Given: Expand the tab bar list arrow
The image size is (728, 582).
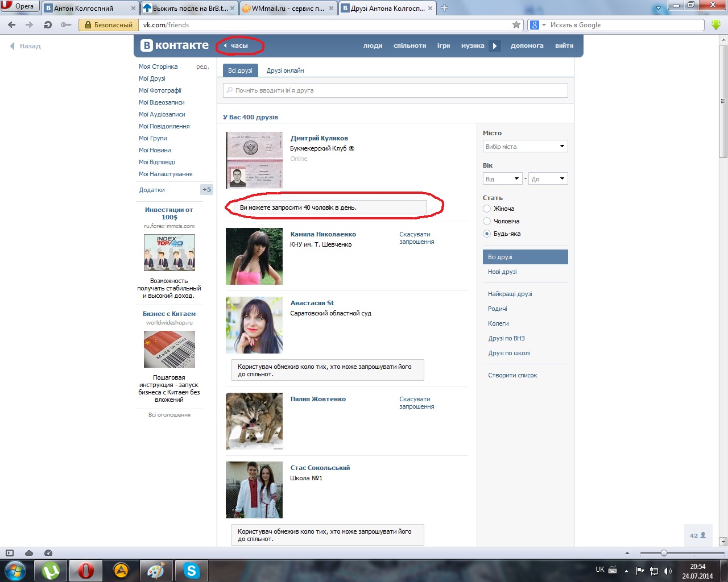Looking at the screenshot, I should 659,9.
